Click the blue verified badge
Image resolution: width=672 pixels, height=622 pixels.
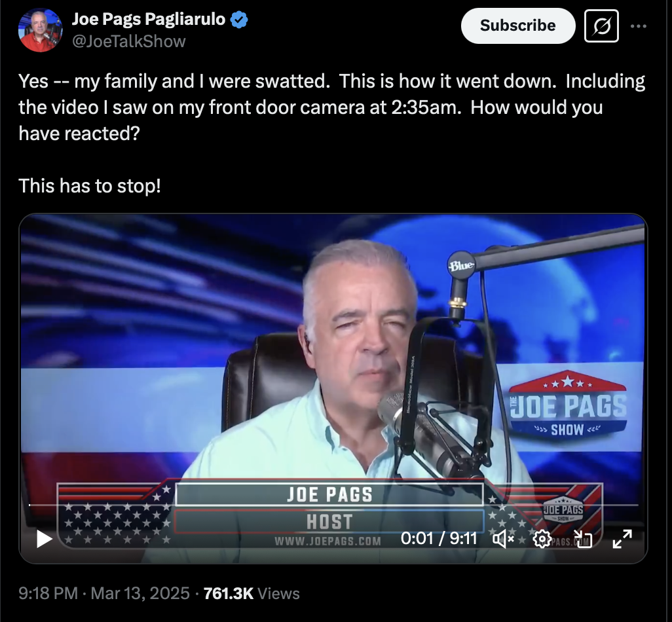pyautogui.click(x=239, y=20)
